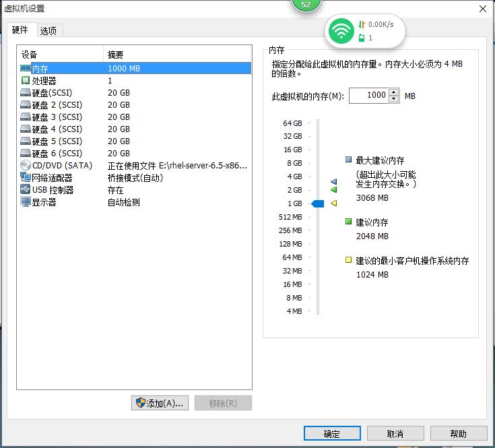The height and width of the screenshot is (448, 495).
Task: Select the 处理器 device row
Action: tap(135, 81)
